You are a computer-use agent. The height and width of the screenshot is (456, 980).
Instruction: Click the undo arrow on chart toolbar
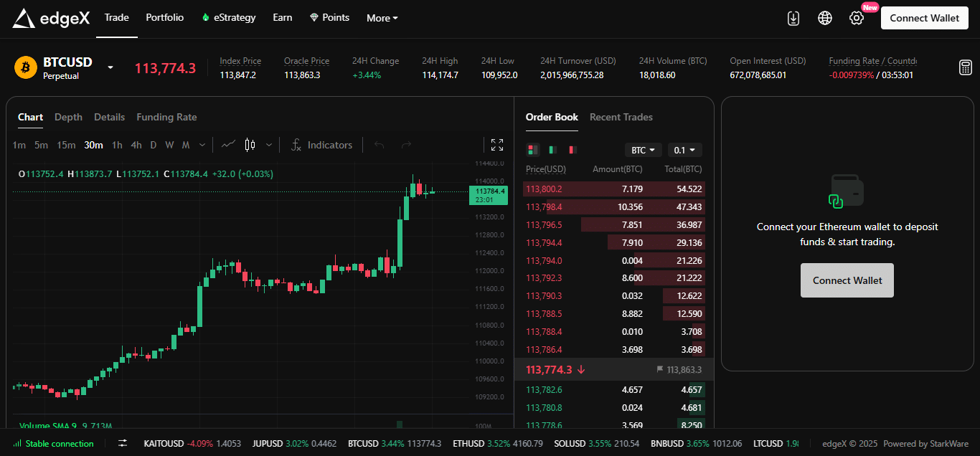pyautogui.click(x=379, y=145)
